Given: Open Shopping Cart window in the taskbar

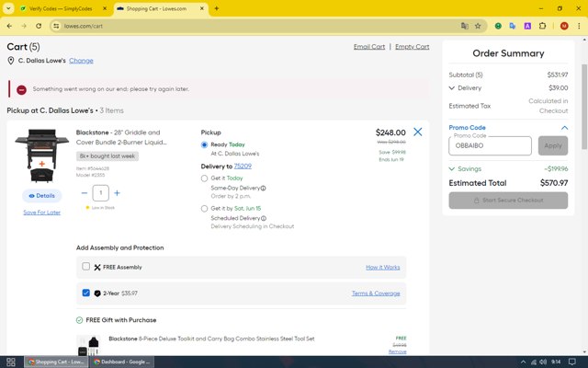Looking at the screenshot, I should (57, 362).
